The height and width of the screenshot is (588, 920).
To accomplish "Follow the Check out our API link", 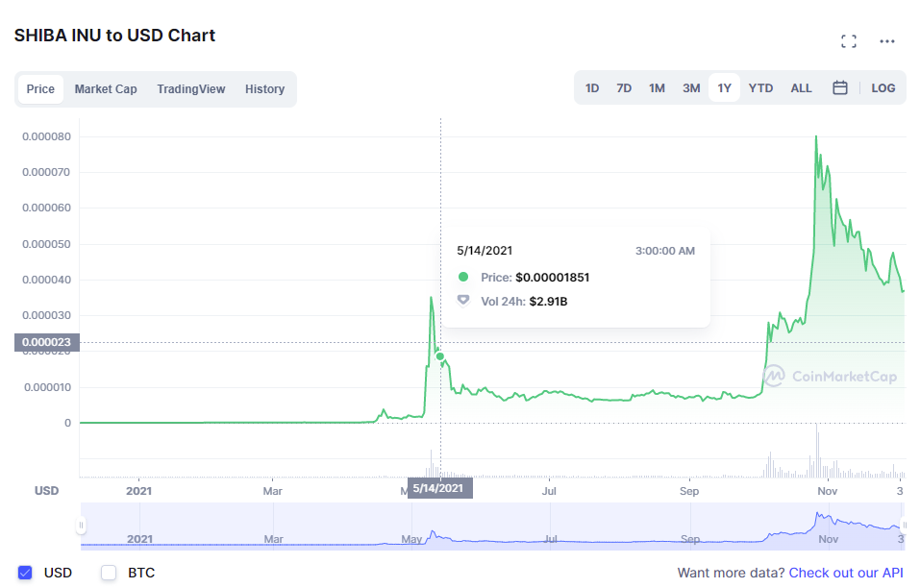I will (845, 573).
